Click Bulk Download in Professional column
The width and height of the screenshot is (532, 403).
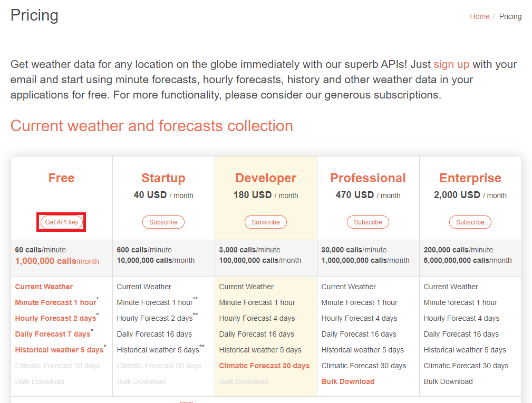click(x=348, y=381)
